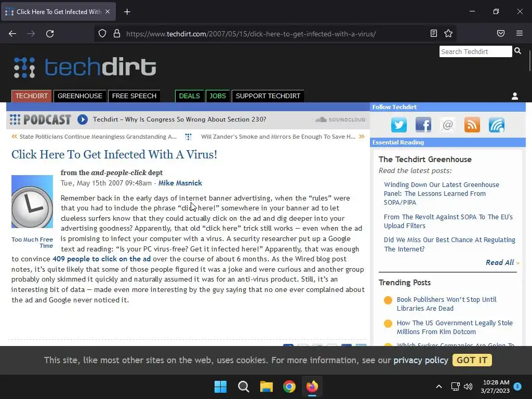
Task: Bookmark this page with the star icon
Action: tap(448, 33)
